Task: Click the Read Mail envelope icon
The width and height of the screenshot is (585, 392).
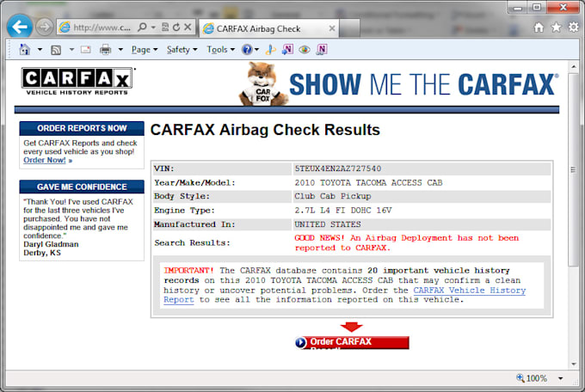Action: 86,50
